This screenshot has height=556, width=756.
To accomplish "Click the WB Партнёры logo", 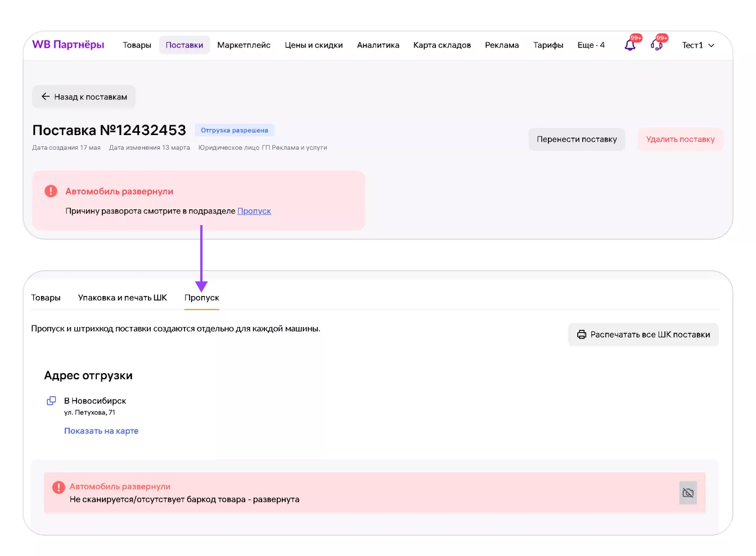I will 68,44.
